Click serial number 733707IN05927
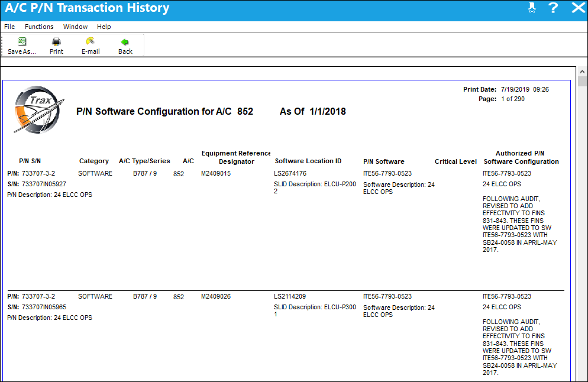The width and height of the screenshot is (588, 382). (44, 184)
